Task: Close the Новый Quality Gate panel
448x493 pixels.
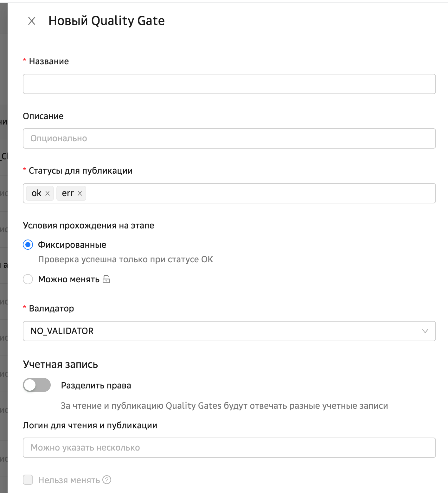Action: coord(32,21)
